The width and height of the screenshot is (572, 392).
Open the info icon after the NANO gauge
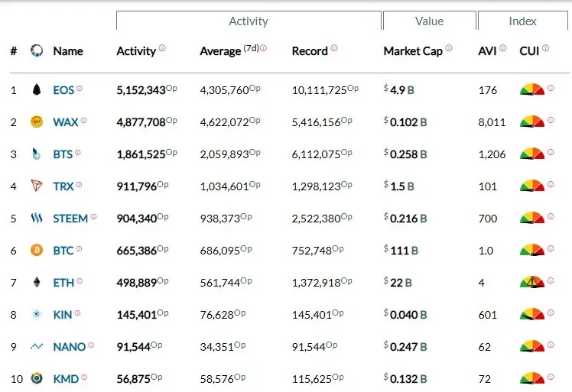pos(551,345)
